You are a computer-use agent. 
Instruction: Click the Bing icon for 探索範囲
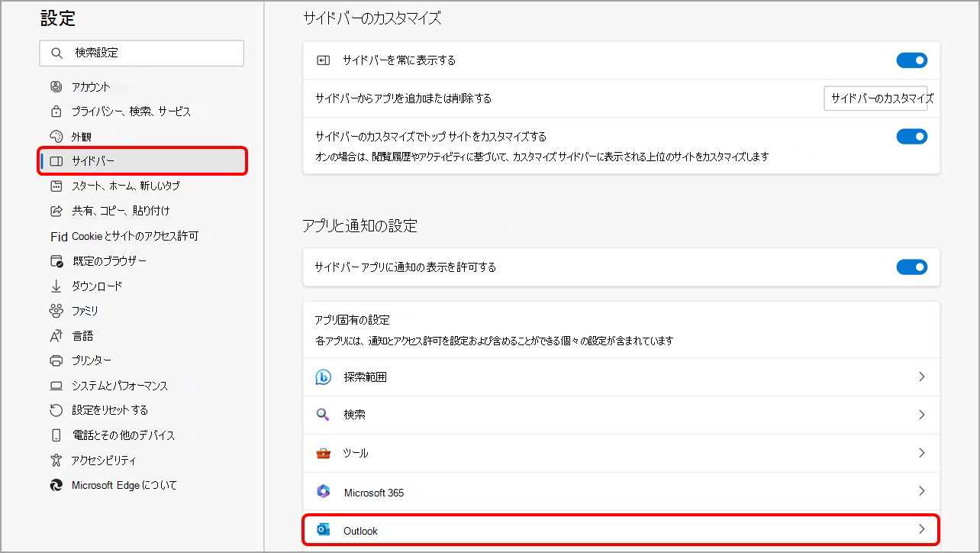323,377
